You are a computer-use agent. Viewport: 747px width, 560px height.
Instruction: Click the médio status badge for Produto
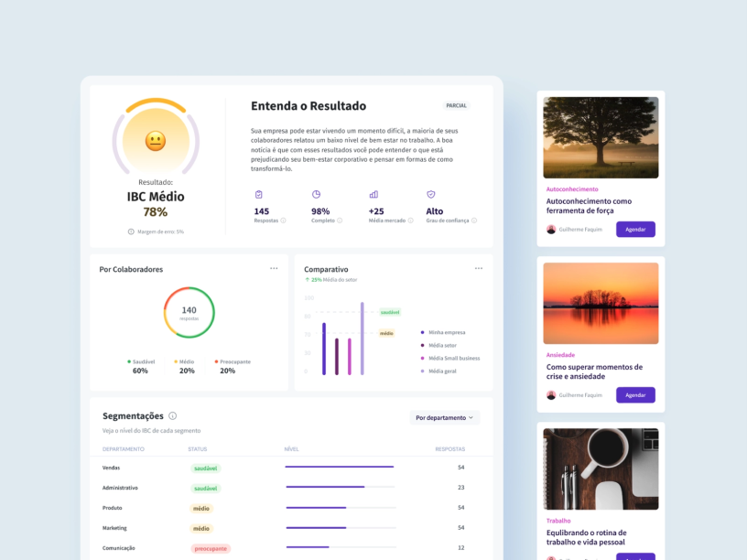click(201, 508)
